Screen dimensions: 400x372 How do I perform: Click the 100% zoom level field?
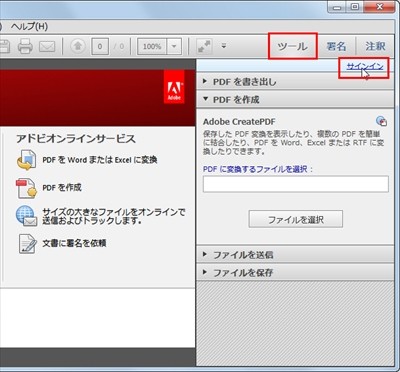coord(152,46)
